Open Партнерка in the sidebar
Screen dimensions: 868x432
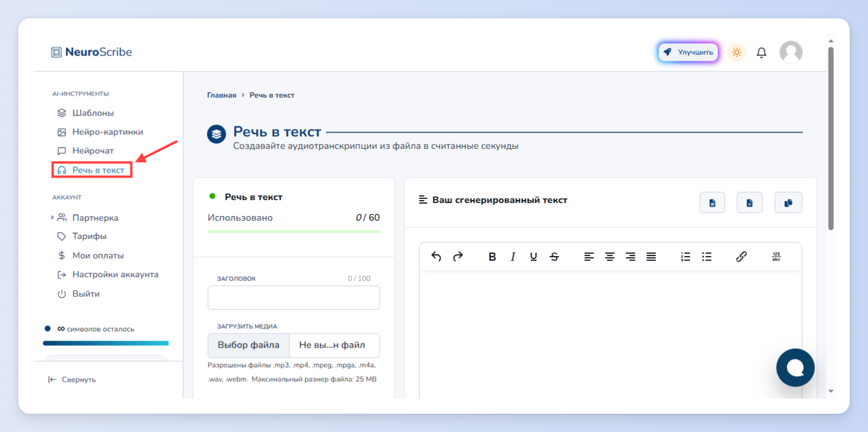tap(87, 218)
